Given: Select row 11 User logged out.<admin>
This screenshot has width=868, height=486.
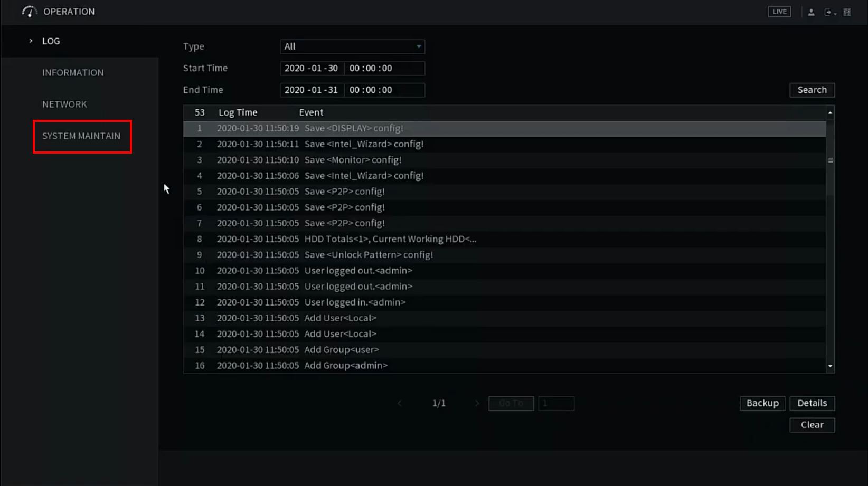Looking at the screenshot, I should pos(504,287).
